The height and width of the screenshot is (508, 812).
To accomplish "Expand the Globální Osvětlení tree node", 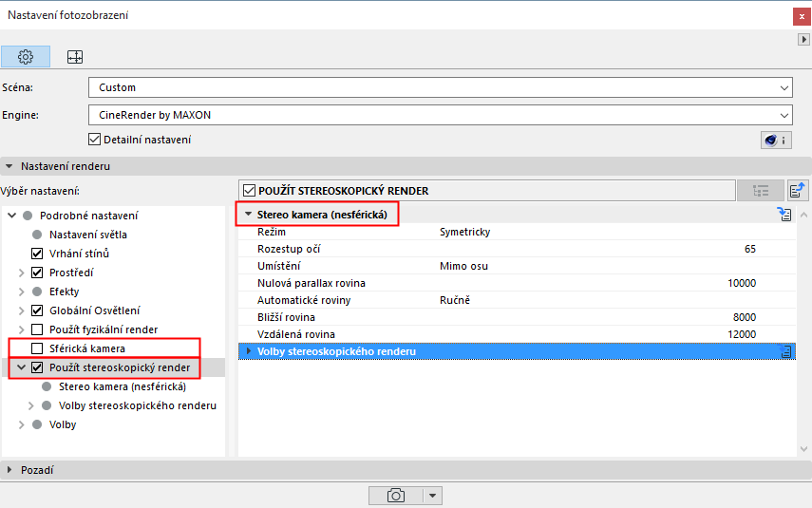I will coord(21,310).
